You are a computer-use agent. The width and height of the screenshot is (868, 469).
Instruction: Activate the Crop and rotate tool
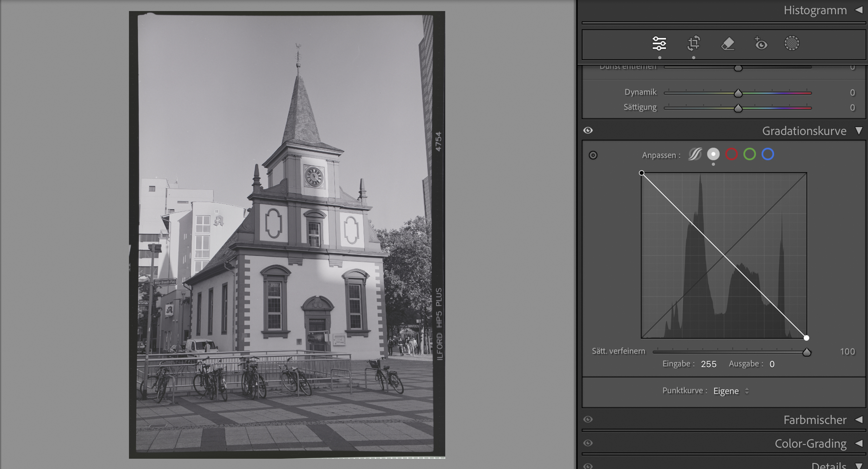[694, 43]
